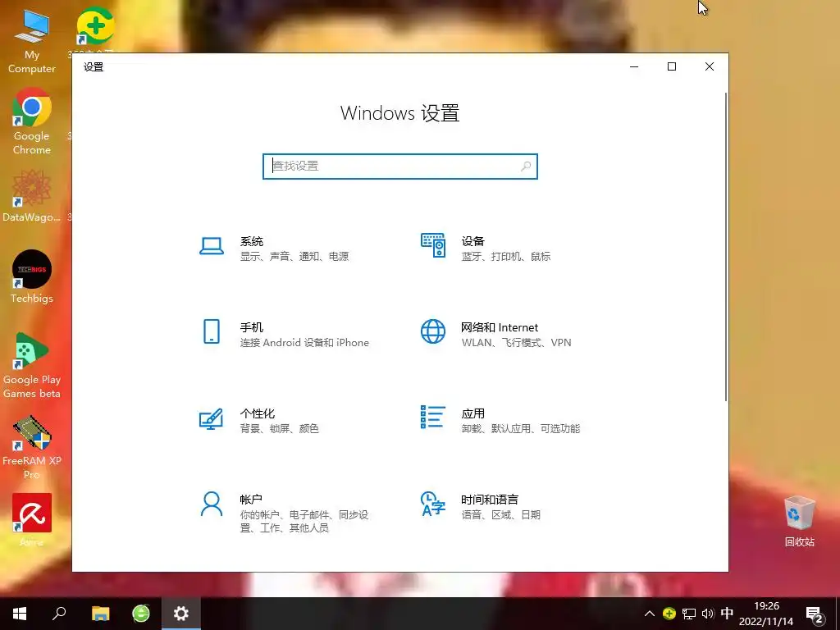Expand hidden system tray icons chevron
The height and width of the screenshot is (630, 840).
(x=650, y=614)
